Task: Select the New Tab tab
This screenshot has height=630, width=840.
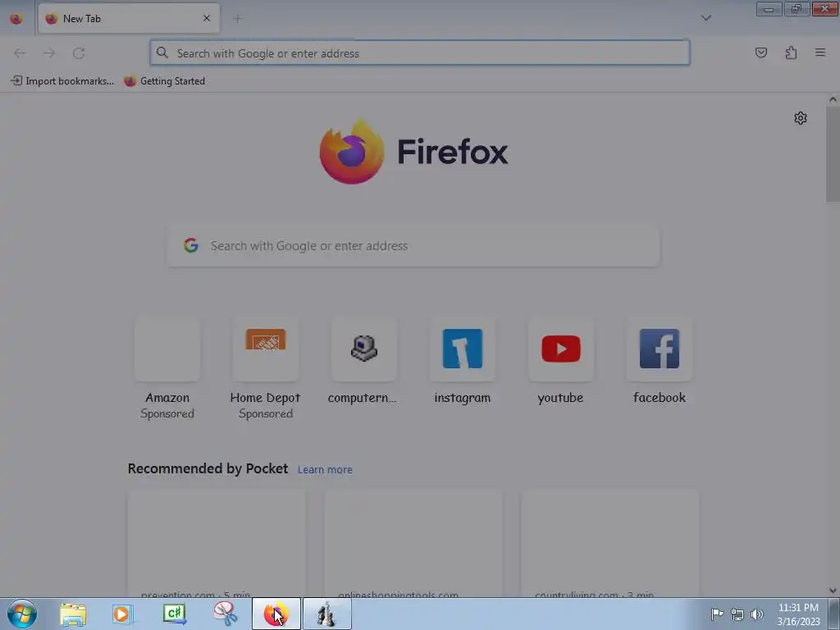Action: [129, 18]
